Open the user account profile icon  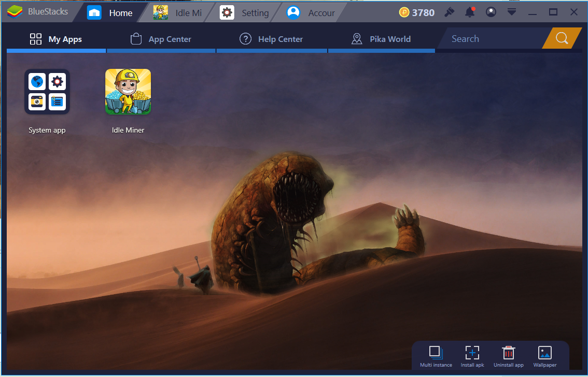click(491, 12)
